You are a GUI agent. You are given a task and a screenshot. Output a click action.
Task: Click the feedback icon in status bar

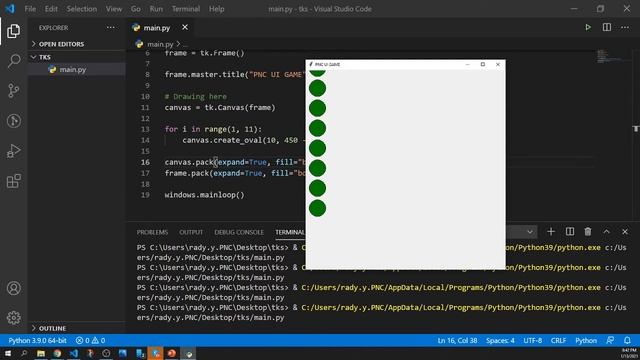pyautogui.click(x=610, y=340)
